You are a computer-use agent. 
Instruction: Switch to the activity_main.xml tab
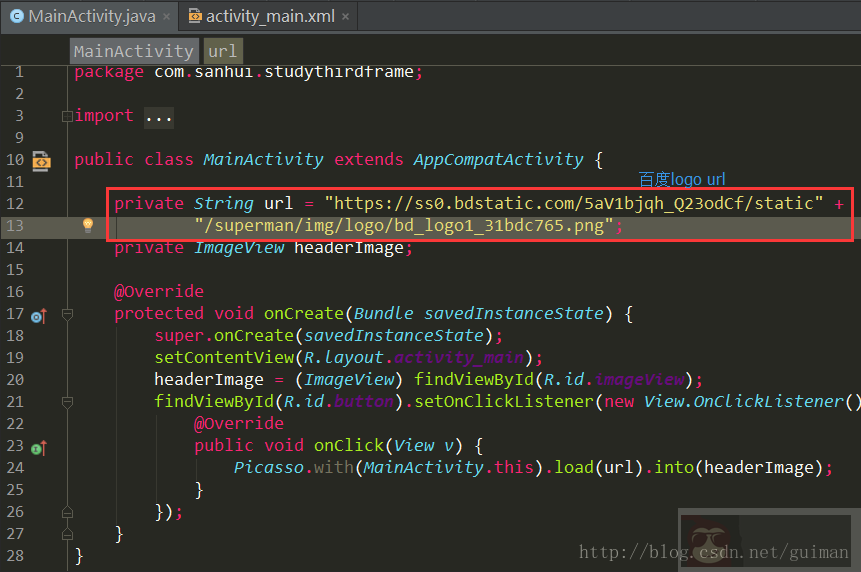(x=271, y=17)
